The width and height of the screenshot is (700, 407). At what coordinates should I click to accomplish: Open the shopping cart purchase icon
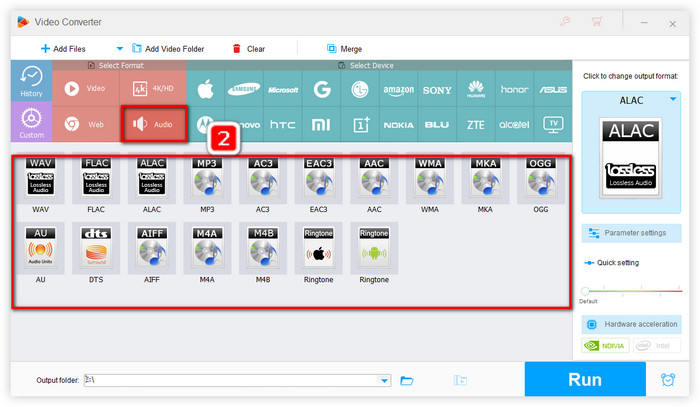tap(596, 21)
